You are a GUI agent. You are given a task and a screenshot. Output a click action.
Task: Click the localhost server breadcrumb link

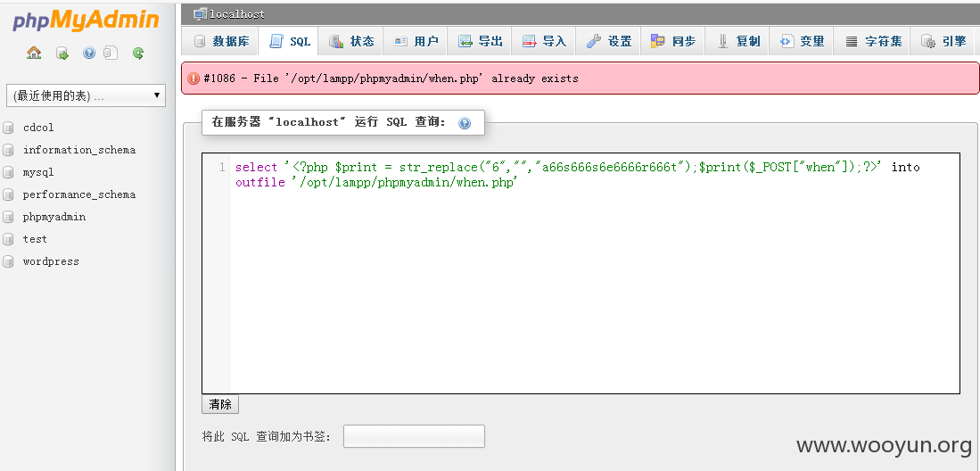237,14
